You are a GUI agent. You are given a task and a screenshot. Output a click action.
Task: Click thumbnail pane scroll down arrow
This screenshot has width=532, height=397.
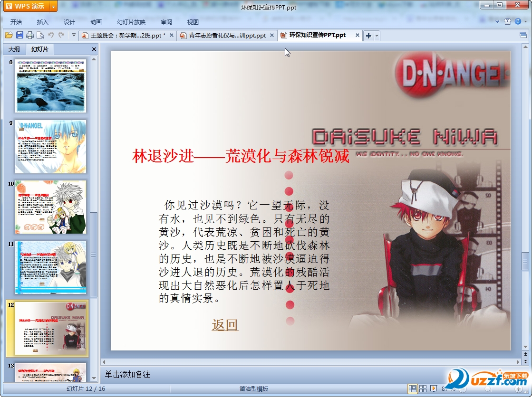tap(94, 378)
